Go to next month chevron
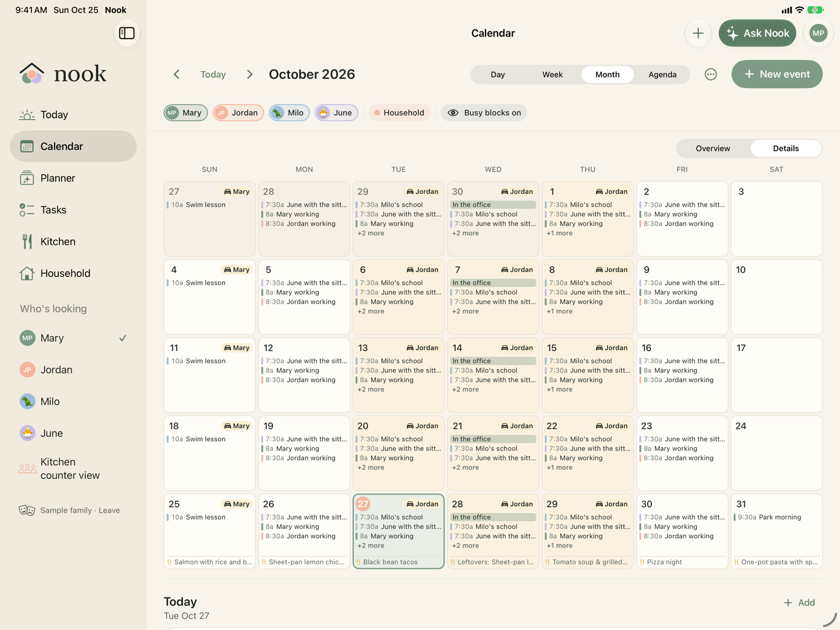The height and width of the screenshot is (630, 840). tap(250, 75)
